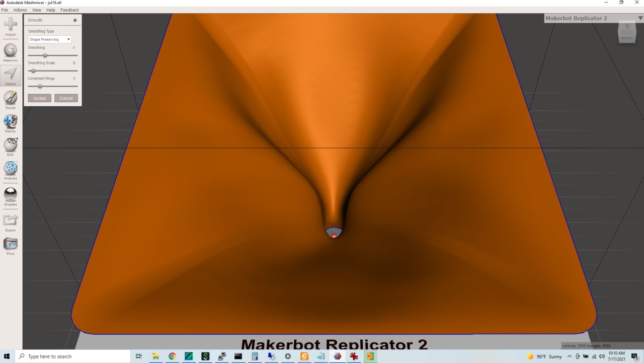
Task: Click the Constraint Rings value 3
Action: [74, 79]
